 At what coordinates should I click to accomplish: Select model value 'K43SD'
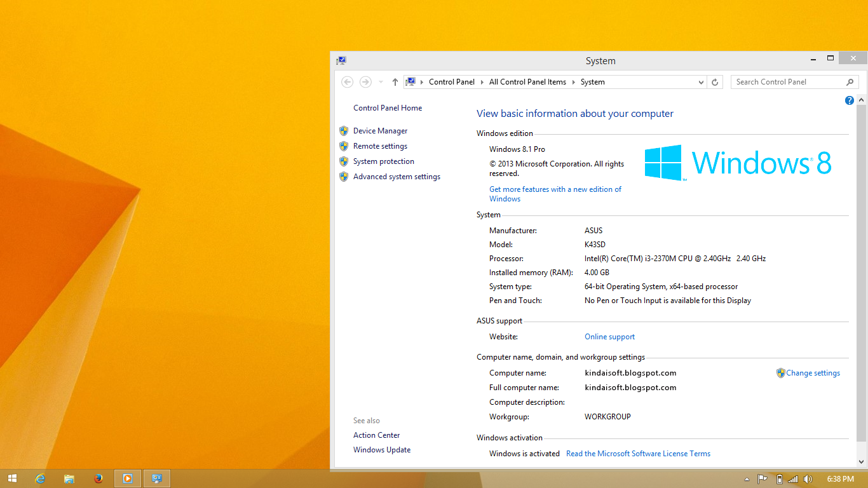point(595,245)
